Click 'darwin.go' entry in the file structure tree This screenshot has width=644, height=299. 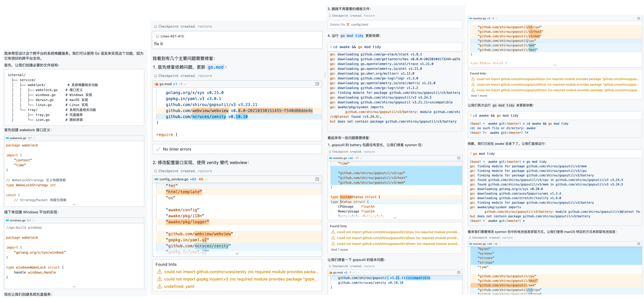click(45, 100)
